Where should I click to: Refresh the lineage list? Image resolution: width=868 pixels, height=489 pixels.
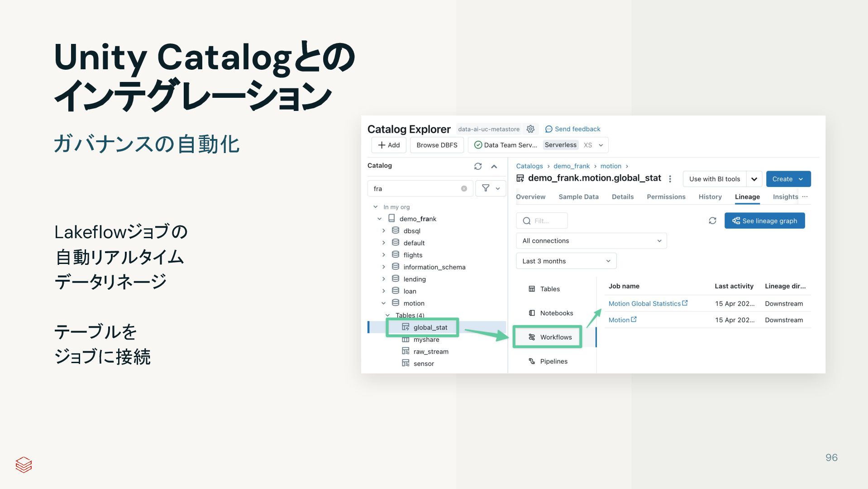(712, 221)
